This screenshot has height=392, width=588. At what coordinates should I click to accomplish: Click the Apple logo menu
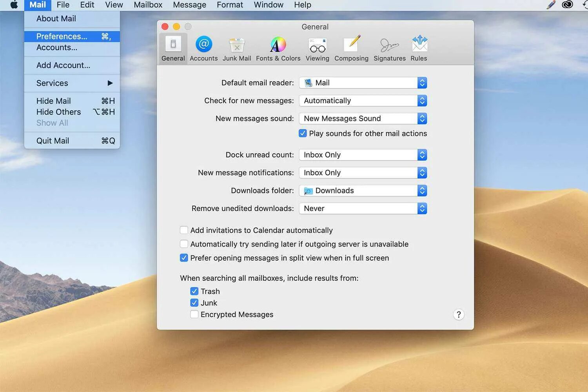(x=14, y=5)
